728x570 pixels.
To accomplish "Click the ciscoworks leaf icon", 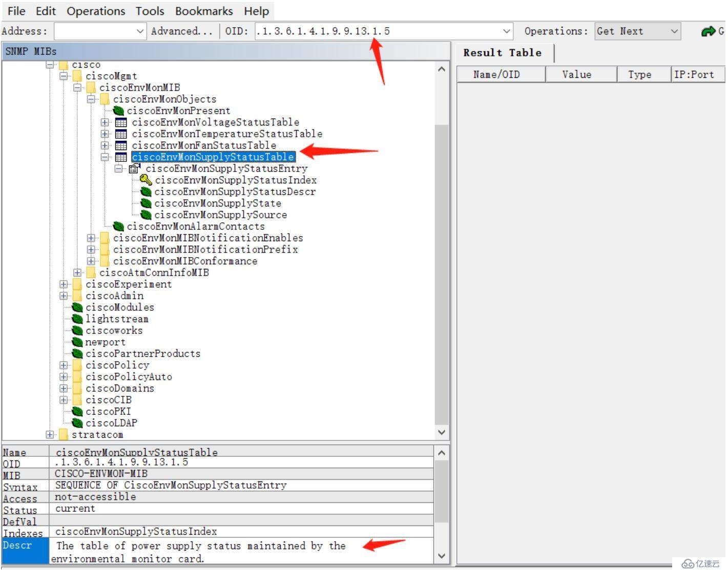I will tap(77, 330).
